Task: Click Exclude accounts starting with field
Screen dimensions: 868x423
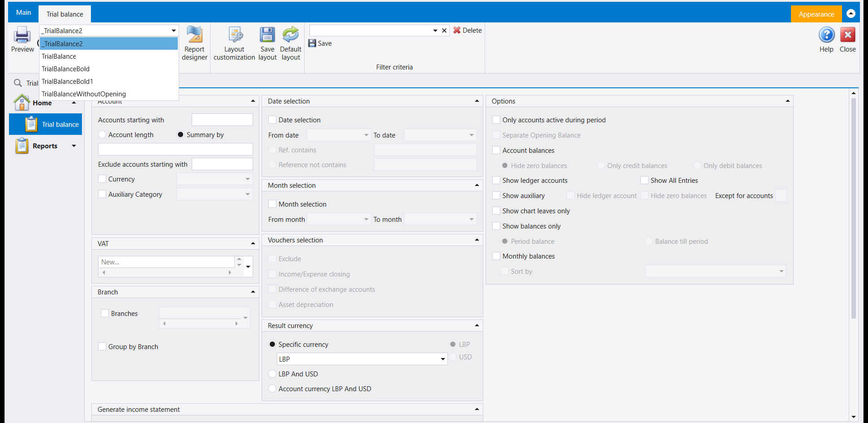Action: pyautogui.click(x=222, y=164)
